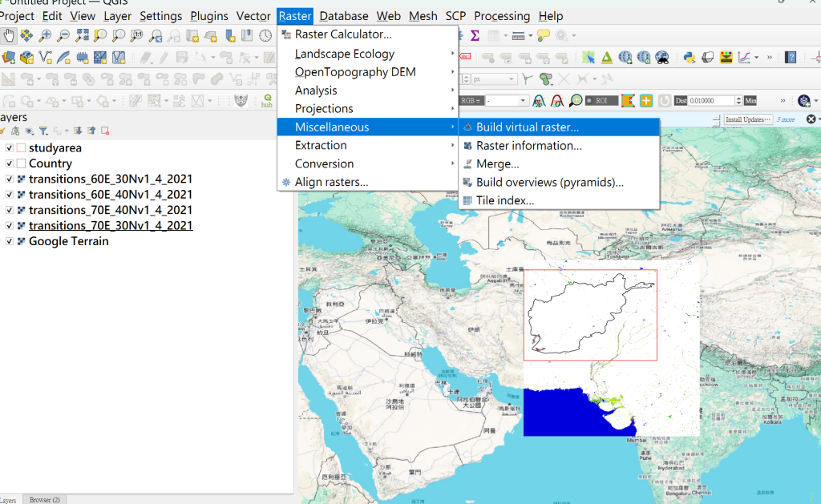Open the Data Source Manager icon
This screenshot has height=504, width=821.
9,57
